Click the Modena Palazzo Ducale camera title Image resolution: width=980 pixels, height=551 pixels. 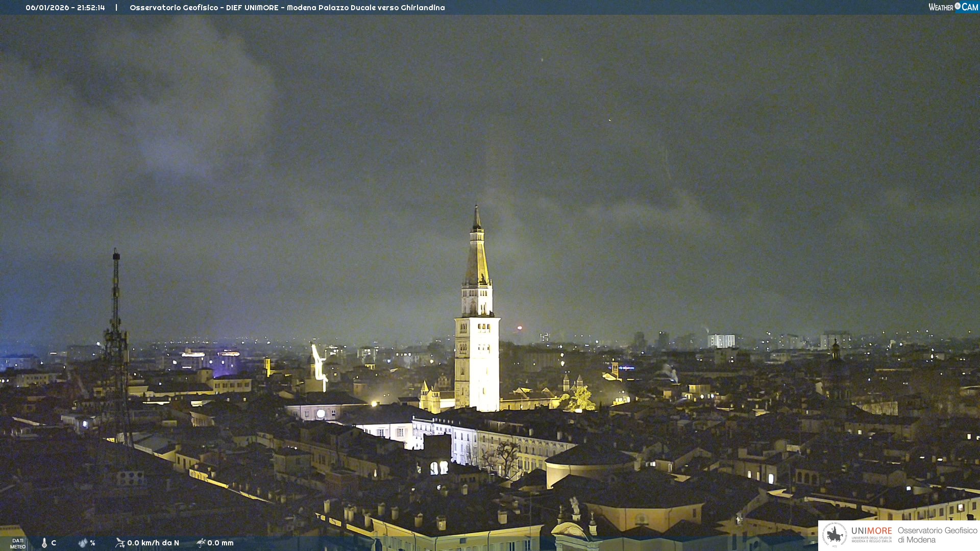(x=287, y=8)
